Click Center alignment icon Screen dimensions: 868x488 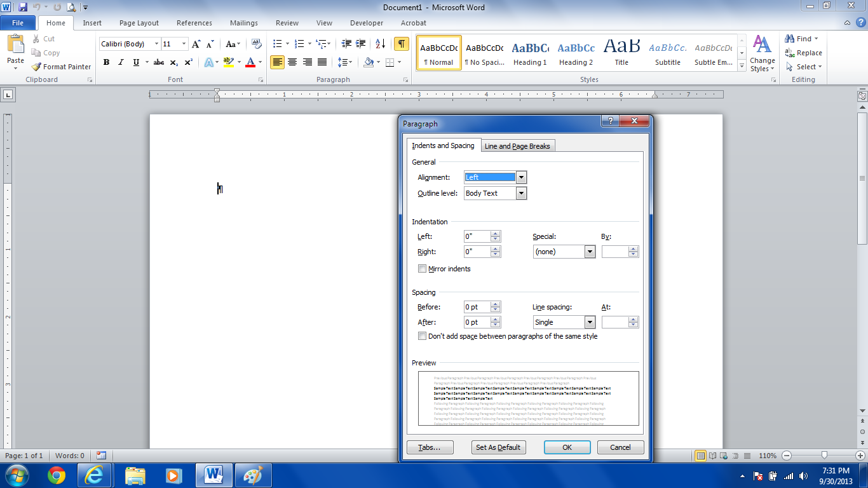point(292,62)
